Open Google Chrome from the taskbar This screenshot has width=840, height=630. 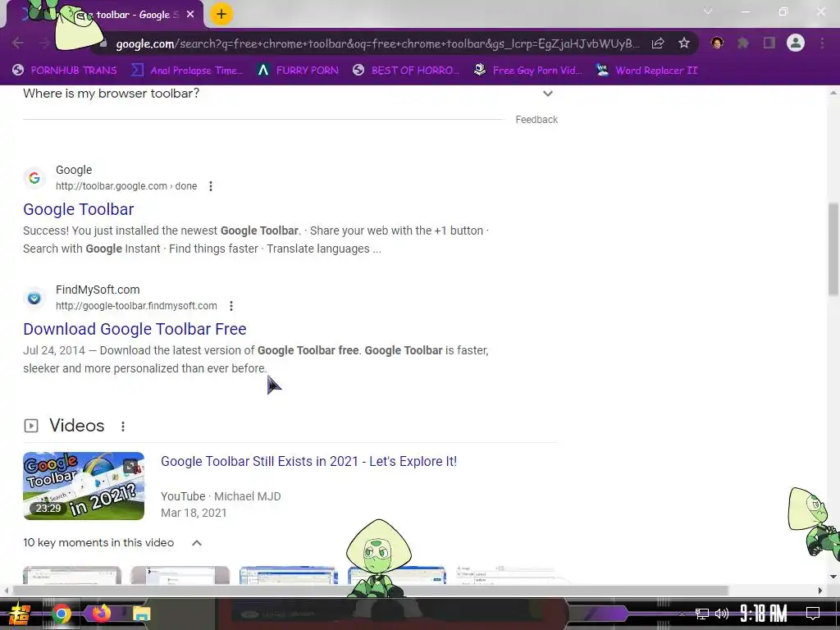click(x=61, y=614)
